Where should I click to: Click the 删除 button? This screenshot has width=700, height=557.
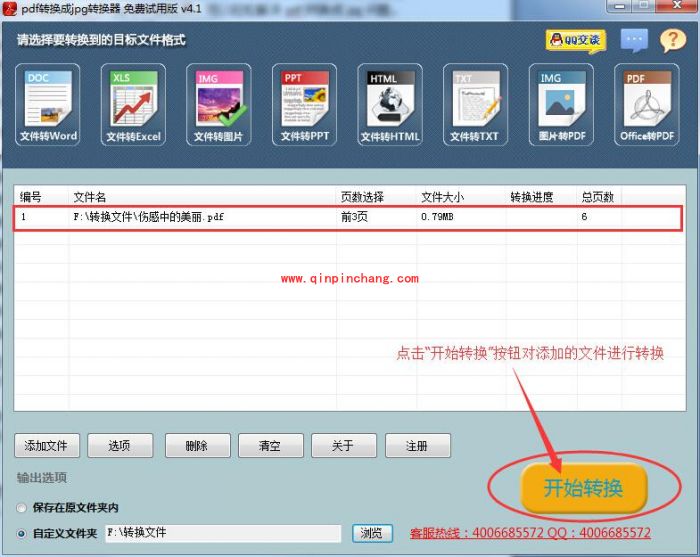click(x=198, y=445)
